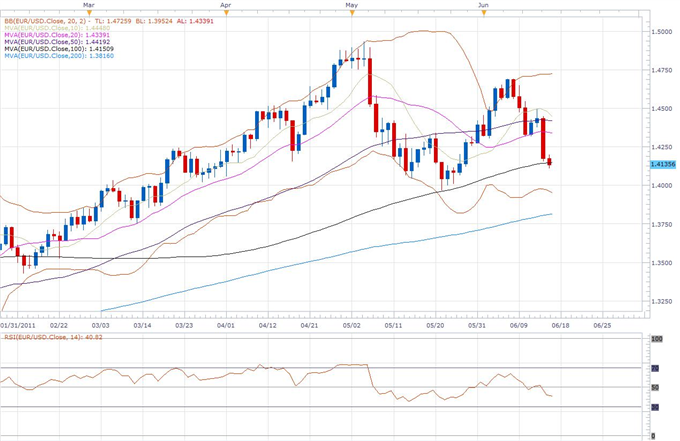Click the 05/31 date axis label
The image size is (680, 441).
pyautogui.click(x=477, y=325)
